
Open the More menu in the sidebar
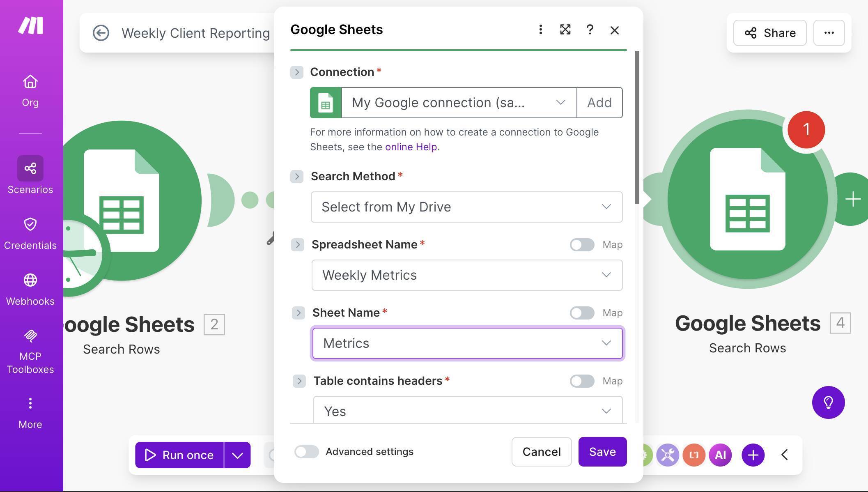(30, 411)
